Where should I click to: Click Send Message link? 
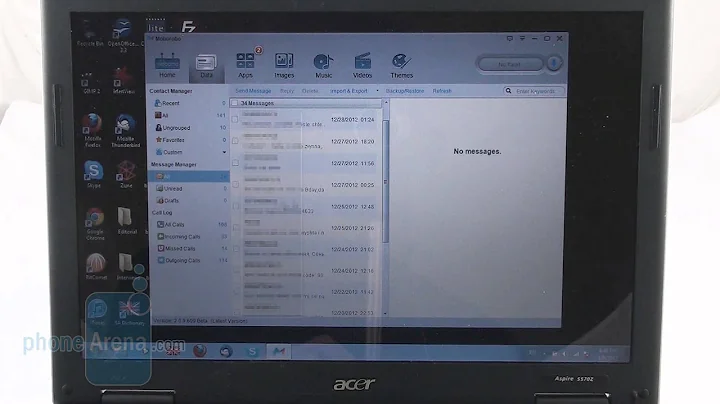[253, 91]
